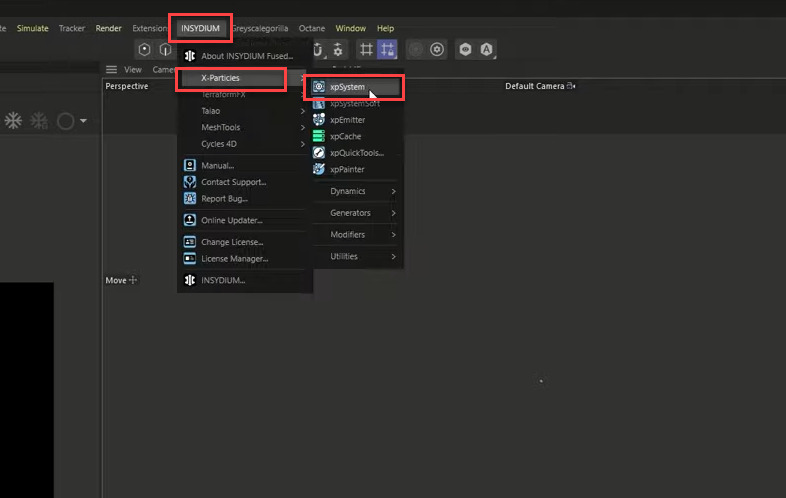Open the Greyscalegorilla menu
The height and width of the screenshot is (498, 786).
(x=260, y=28)
